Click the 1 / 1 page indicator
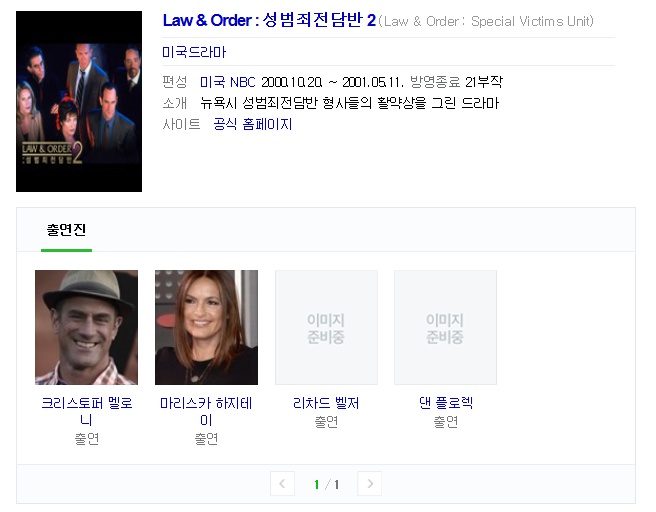Image resolution: width=656 pixels, height=512 pixels. 326,484
